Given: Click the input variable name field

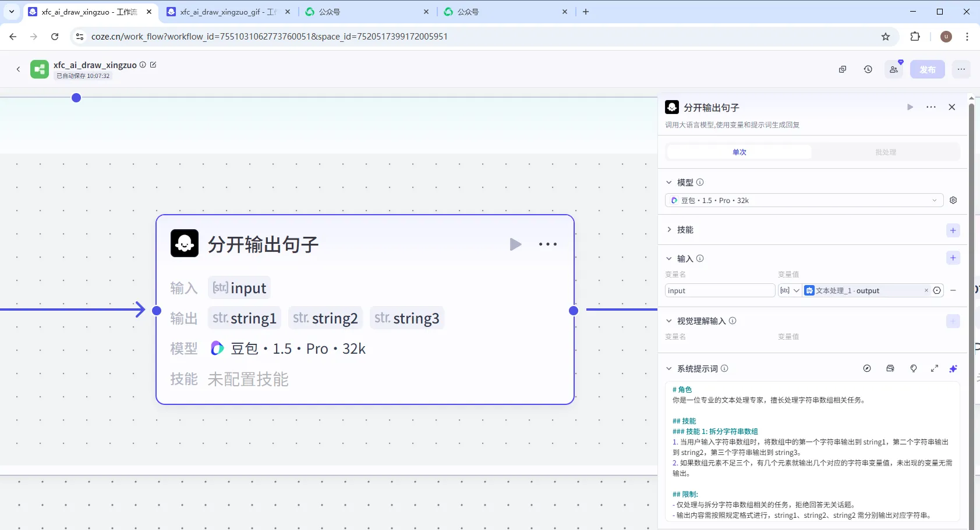Looking at the screenshot, I should click(719, 290).
